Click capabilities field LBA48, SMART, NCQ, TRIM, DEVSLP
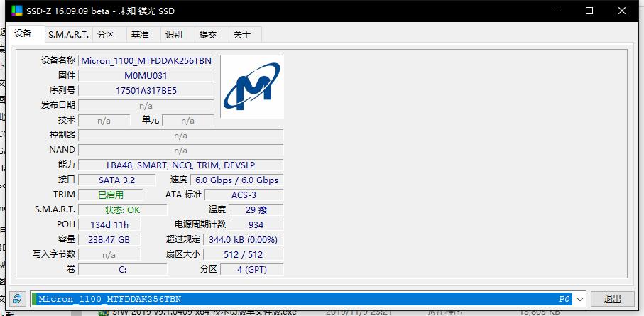Screen dimensions: 644x316 click(x=181, y=165)
